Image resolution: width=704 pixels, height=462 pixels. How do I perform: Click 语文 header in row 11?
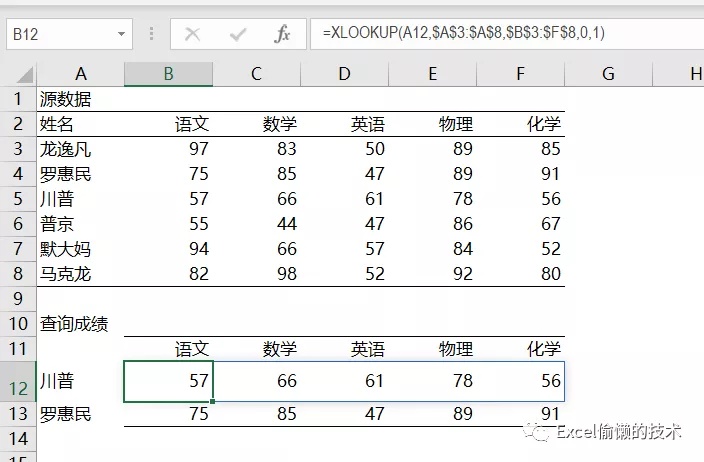pos(168,349)
